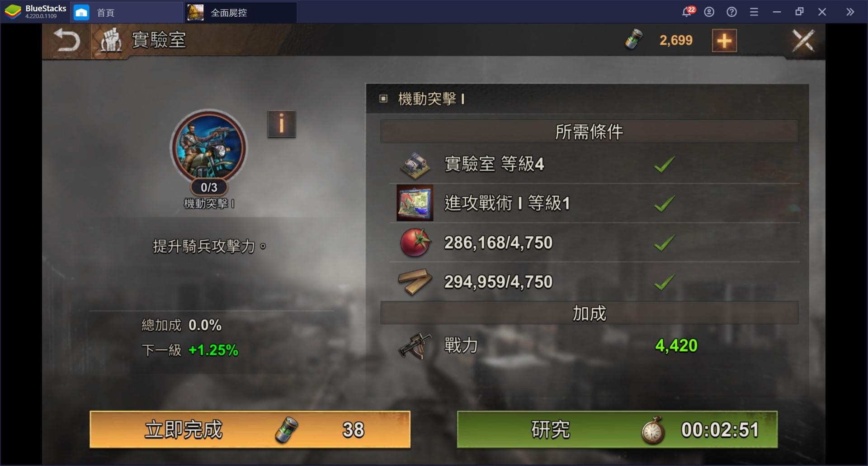The image size is (868, 466).
Task: Start research with the 研究 button
Action: tap(617, 429)
